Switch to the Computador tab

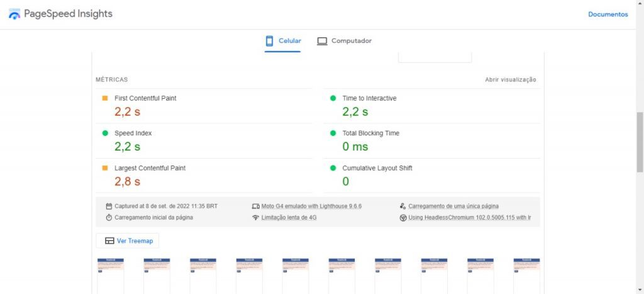[344, 41]
